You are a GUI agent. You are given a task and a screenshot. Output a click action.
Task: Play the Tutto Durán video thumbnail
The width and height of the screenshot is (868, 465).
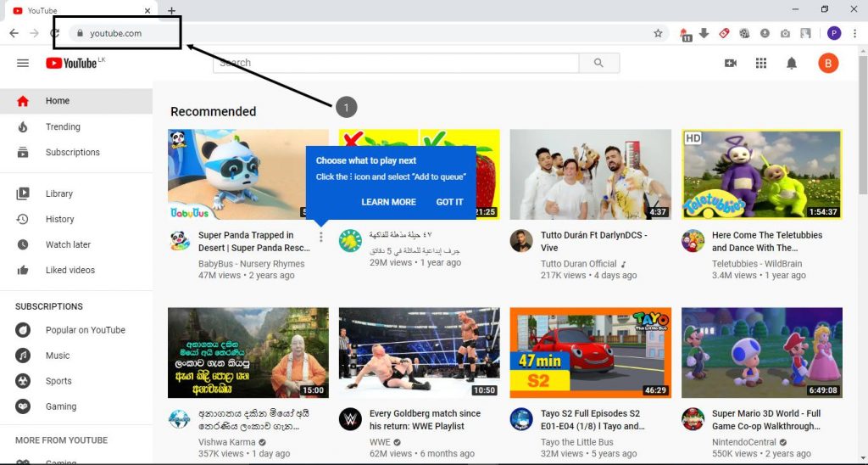(x=590, y=175)
